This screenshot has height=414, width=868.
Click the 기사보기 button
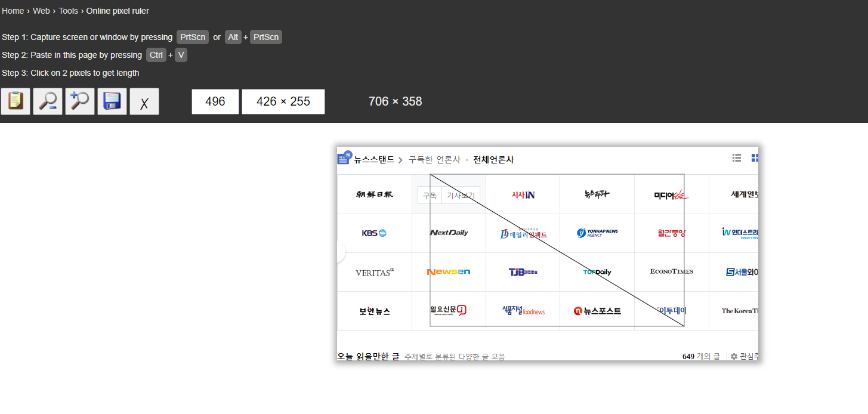tap(461, 195)
